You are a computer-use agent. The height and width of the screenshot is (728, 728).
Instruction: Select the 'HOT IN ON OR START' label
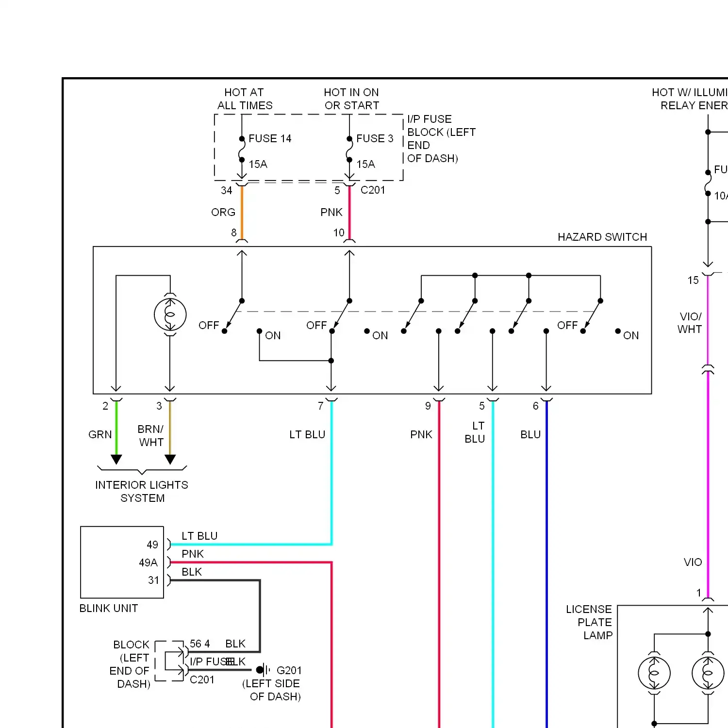click(351, 99)
